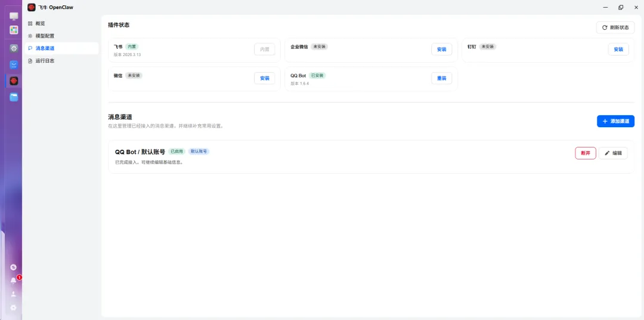Image resolution: width=644 pixels, height=320 pixels.
Task: Click the 插件状态 heading
Action: pyautogui.click(x=119, y=24)
